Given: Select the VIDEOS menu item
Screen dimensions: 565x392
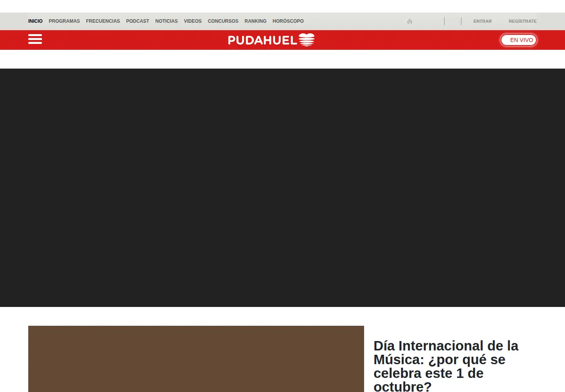Looking at the screenshot, I should [193, 21].
